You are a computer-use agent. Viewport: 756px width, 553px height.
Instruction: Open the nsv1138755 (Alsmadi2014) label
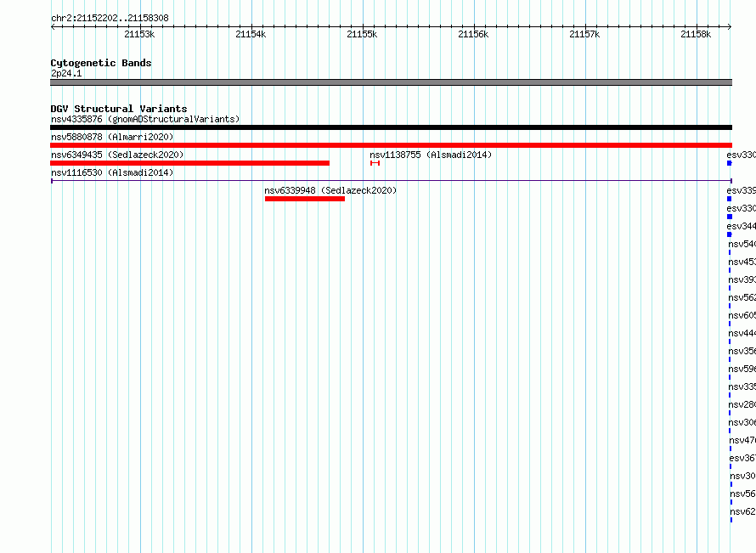coord(431,155)
